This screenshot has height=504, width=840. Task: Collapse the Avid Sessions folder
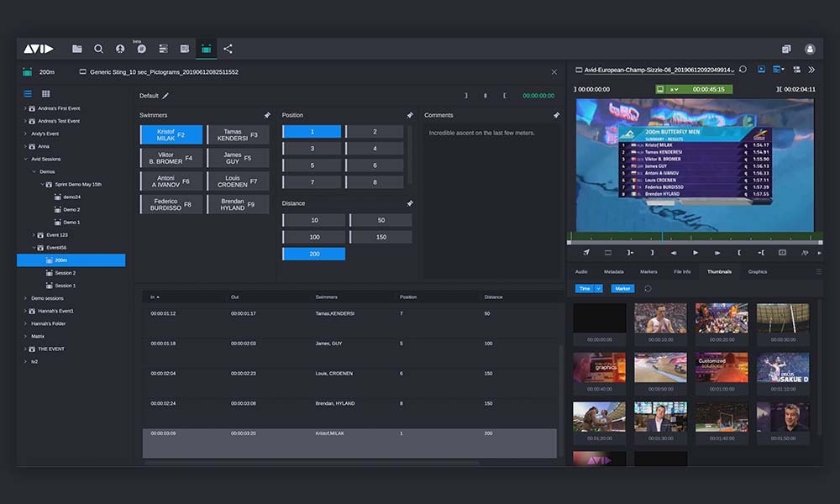[x=25, y=159]
